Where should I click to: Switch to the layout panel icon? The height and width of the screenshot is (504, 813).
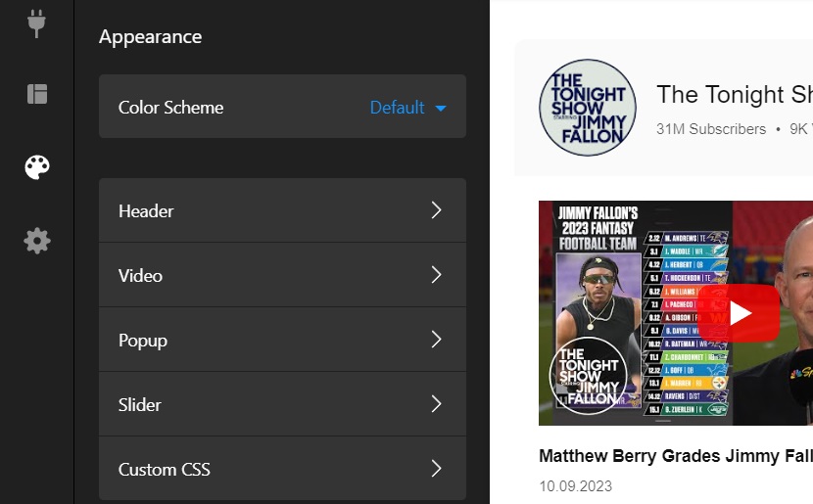pyautogui.click(x=37, y=94)
